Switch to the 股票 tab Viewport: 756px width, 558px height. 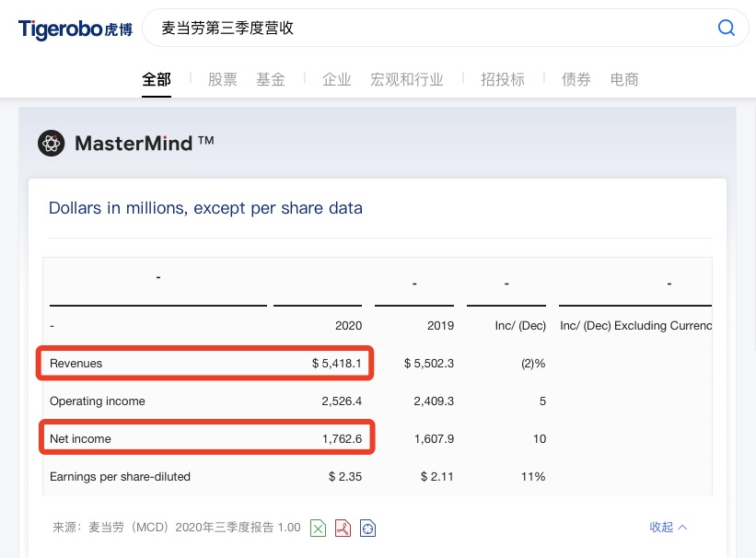[222, 79]
